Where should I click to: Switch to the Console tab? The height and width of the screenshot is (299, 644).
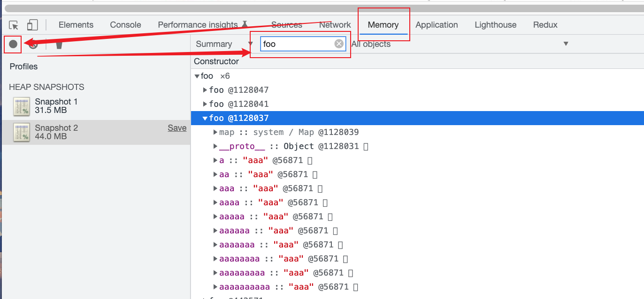point(125,25)
